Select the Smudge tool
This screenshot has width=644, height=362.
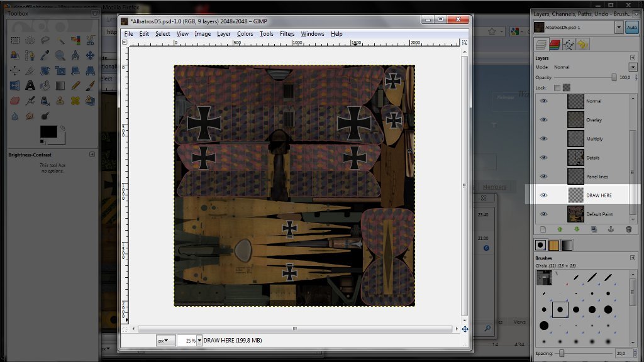[x=30, y=116]
